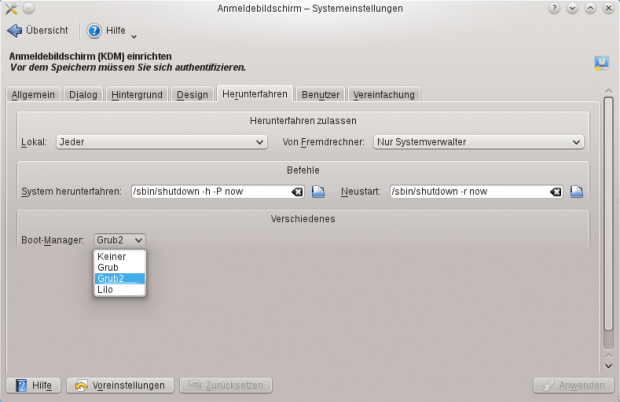
Task: Click the Boot-Manager combo box showing Grub2
Action: coord(119,240)
